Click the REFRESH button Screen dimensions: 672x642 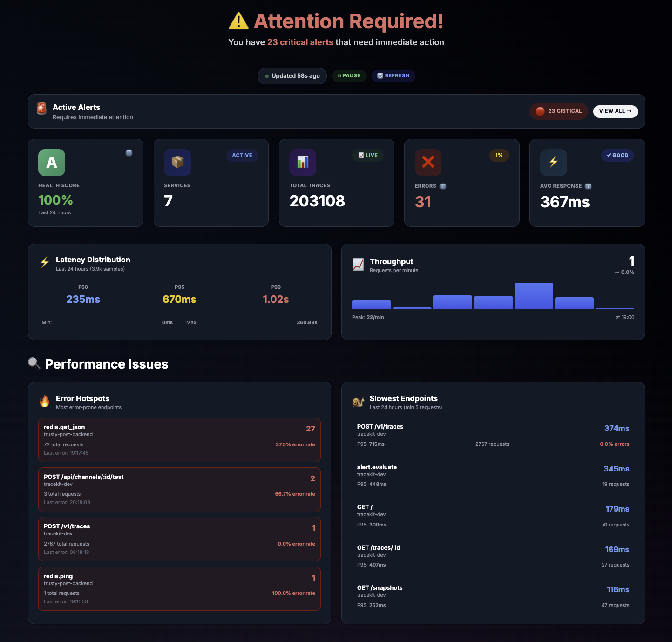point(393,75)
